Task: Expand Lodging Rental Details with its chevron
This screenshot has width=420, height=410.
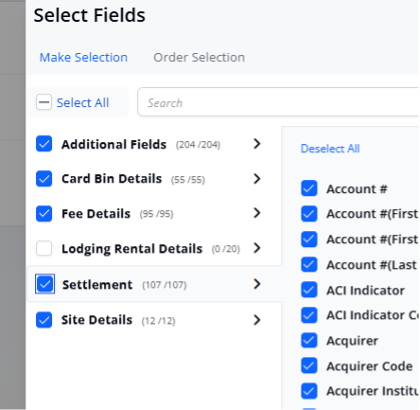Action: click(257, 248)
